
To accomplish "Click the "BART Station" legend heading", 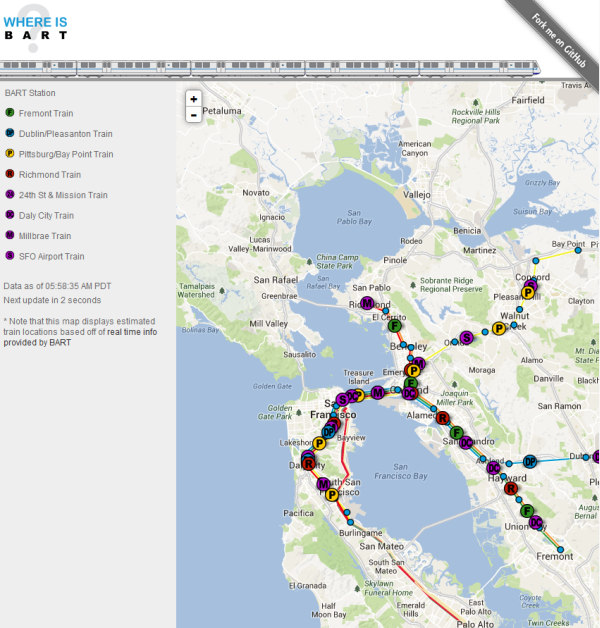I will (x=30, y=93).
